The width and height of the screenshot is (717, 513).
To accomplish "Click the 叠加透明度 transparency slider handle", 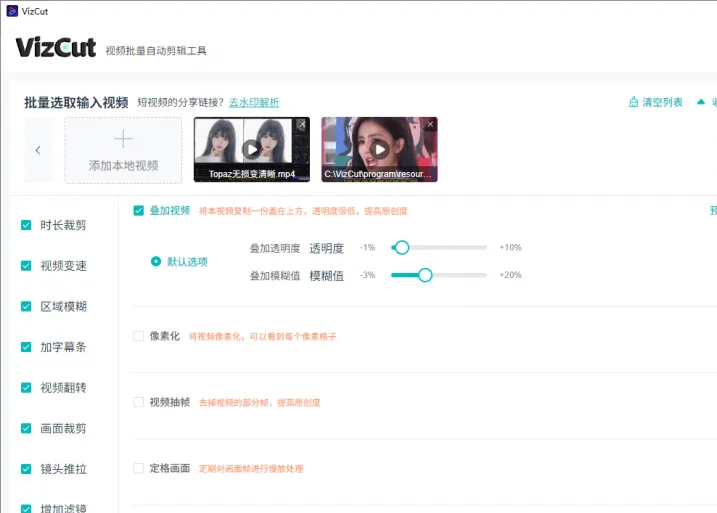I will [401, 247].
